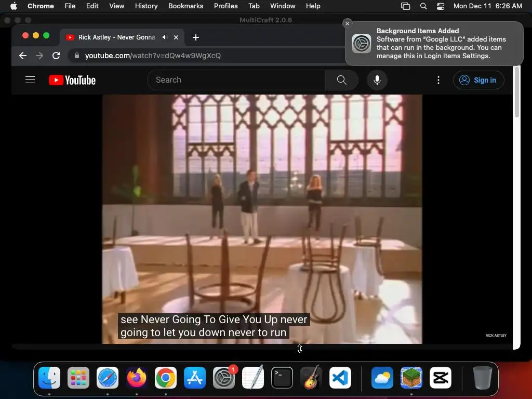Open the Help menu
The height and width of the screenshot is (399, 532).
[x=313, y=6]
